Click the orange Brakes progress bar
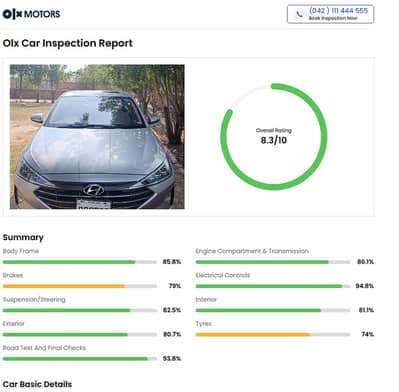This screenshot has height=392, width=399. (80, 286)
